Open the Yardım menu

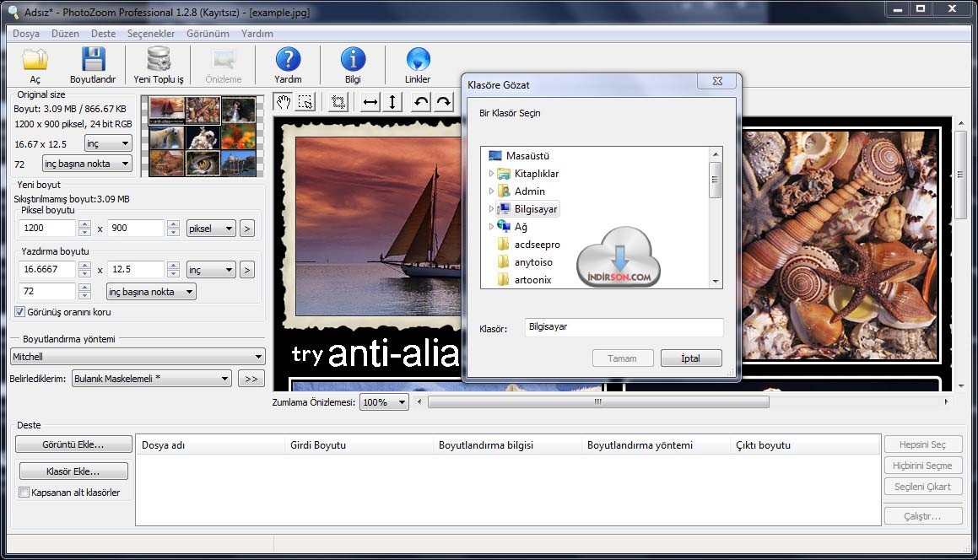coord(257,34)
